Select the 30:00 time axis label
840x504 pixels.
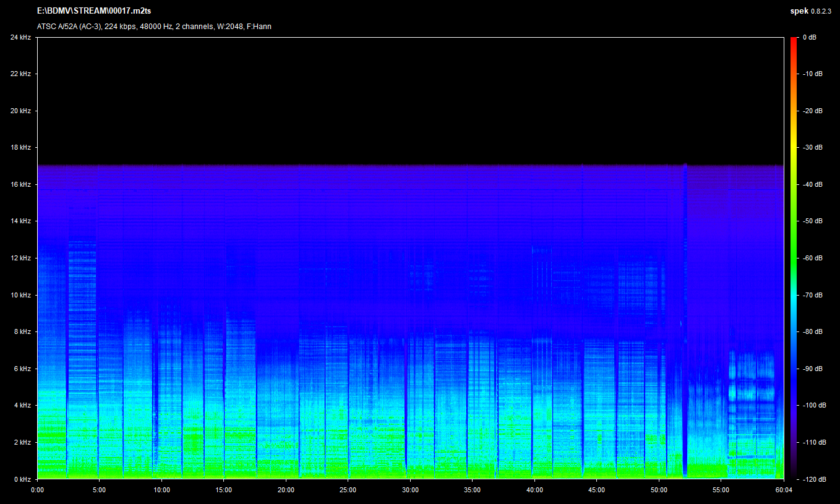(x=410, y=490)
